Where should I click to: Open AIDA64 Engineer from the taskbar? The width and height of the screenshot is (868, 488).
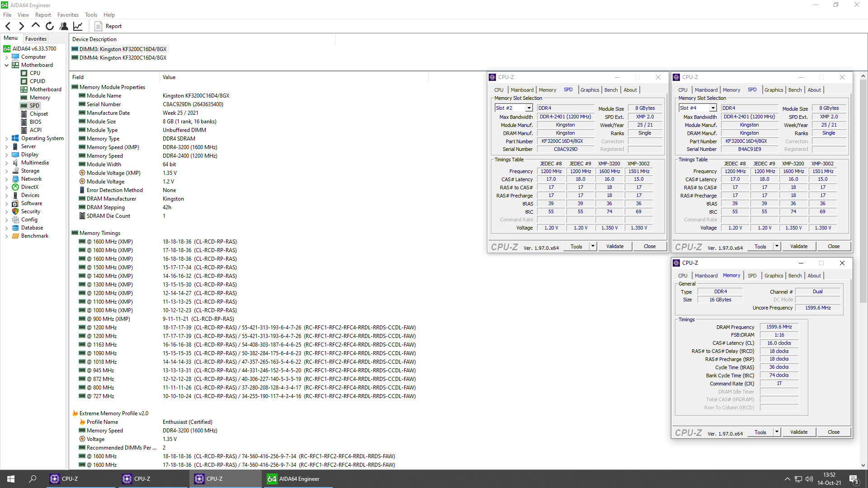click(x=298, y=479)
